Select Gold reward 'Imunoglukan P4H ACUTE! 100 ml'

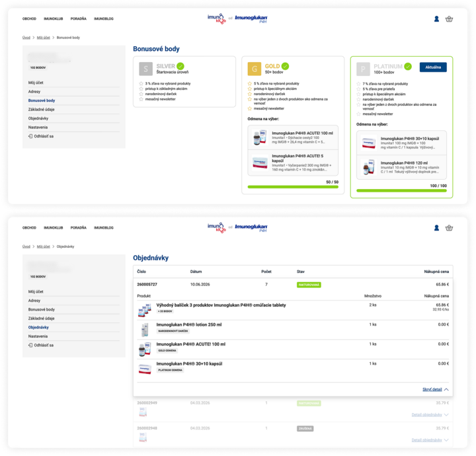click(x=293, y=137)
